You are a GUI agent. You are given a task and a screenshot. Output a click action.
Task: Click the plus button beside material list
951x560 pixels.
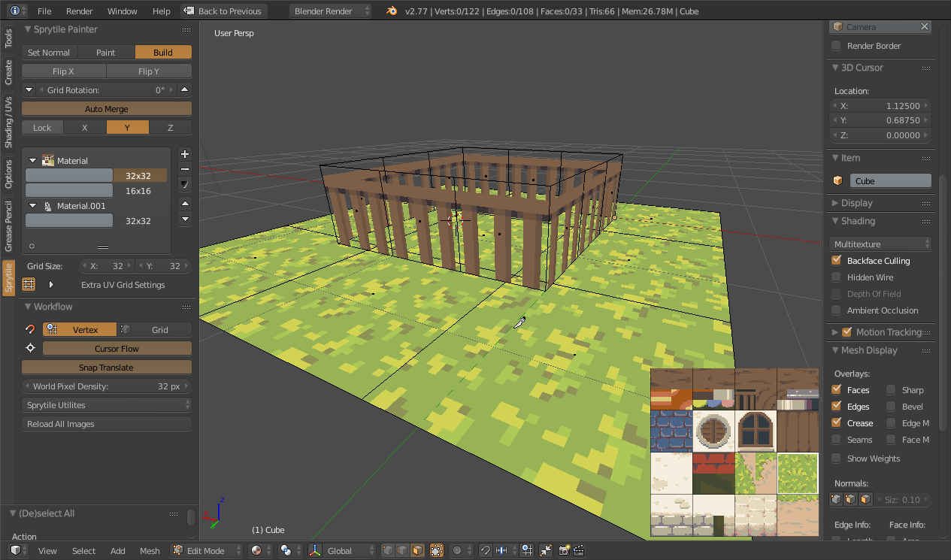pos(185,154)
